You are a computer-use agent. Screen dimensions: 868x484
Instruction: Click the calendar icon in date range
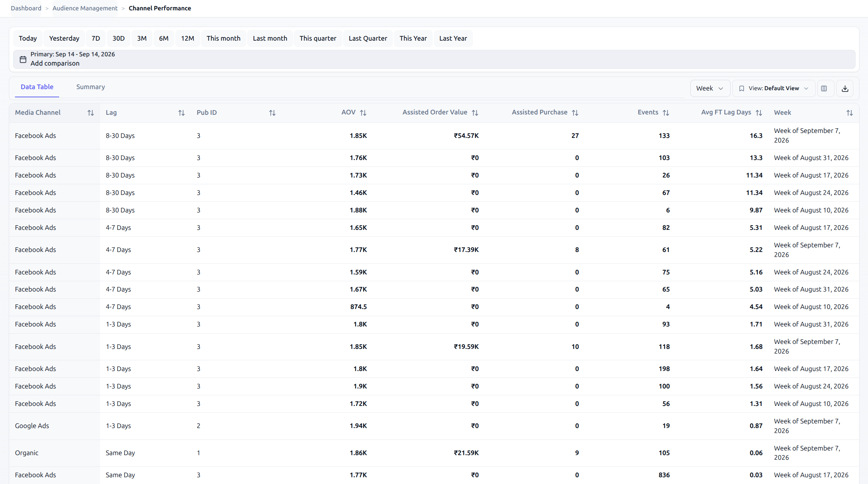click(x=23, y=59)
